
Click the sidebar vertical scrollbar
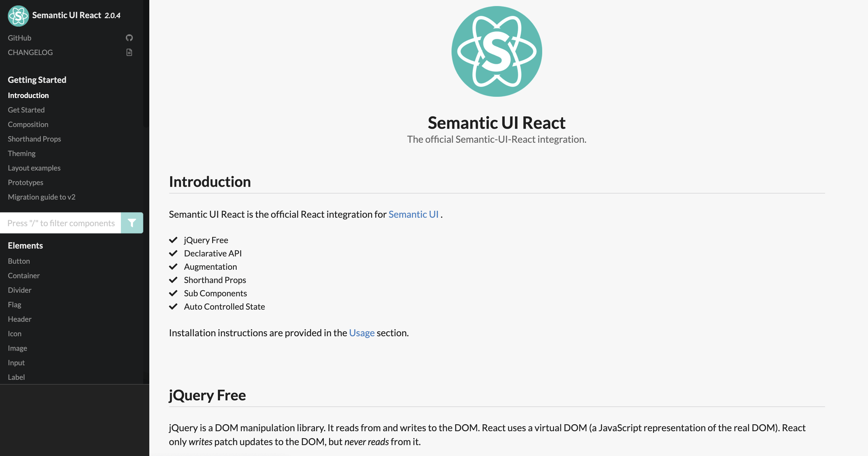146,64
